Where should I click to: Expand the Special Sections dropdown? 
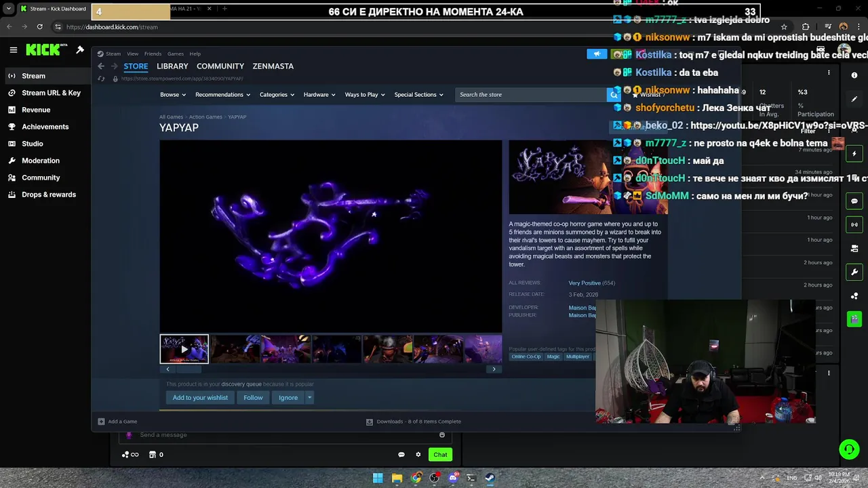(418, 95)
